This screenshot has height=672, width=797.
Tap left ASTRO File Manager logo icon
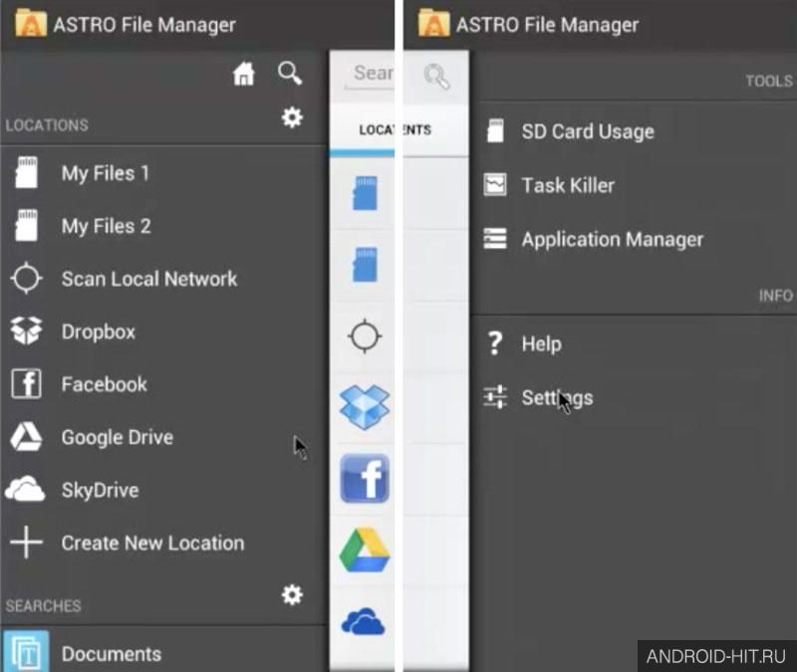(x=31, y=23)
